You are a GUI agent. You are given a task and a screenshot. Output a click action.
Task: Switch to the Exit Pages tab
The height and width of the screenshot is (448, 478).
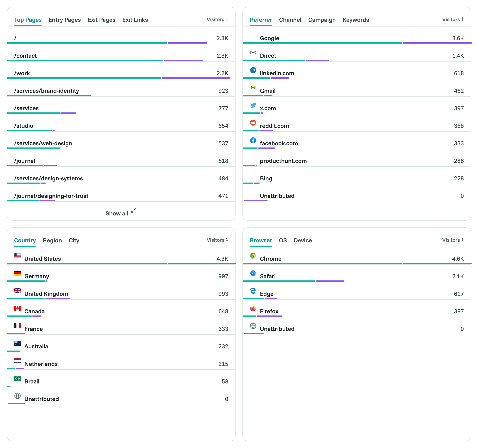(x=102, y=20)
